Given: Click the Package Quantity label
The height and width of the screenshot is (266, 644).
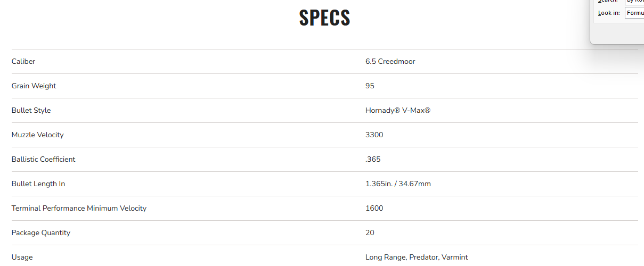Looking at the screenshot, I should [x=40, y=233].
